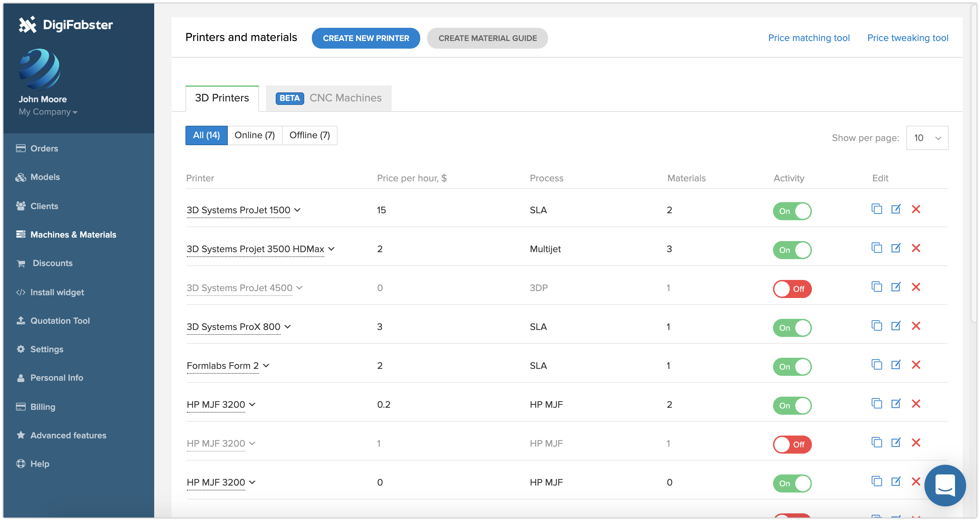Edit the Formlabs Form 2 printer
The width and height of the screenshot is (980, 521).
click(x=896, y=365)
